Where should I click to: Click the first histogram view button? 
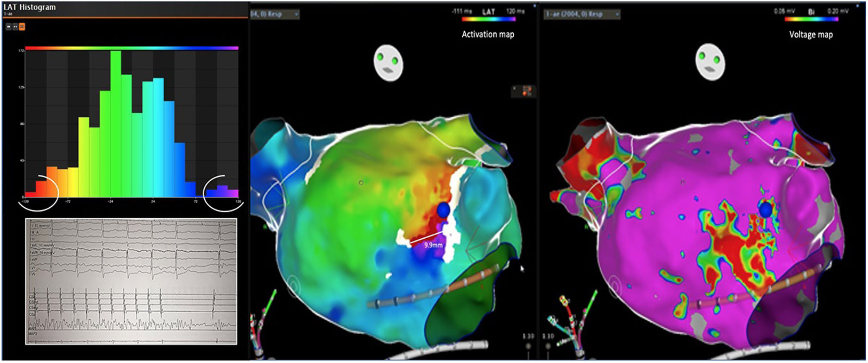click(8, 27)
